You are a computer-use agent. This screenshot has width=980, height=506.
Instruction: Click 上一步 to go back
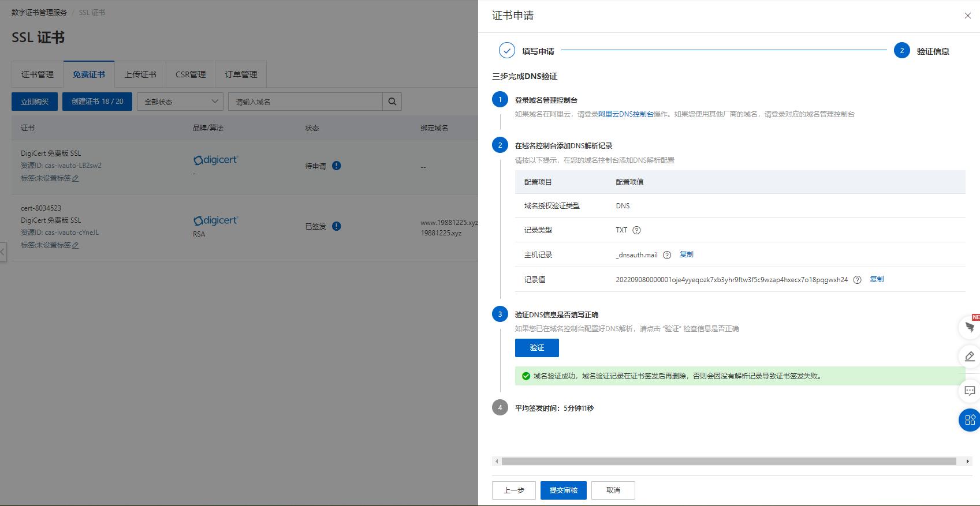click(514, 490)
